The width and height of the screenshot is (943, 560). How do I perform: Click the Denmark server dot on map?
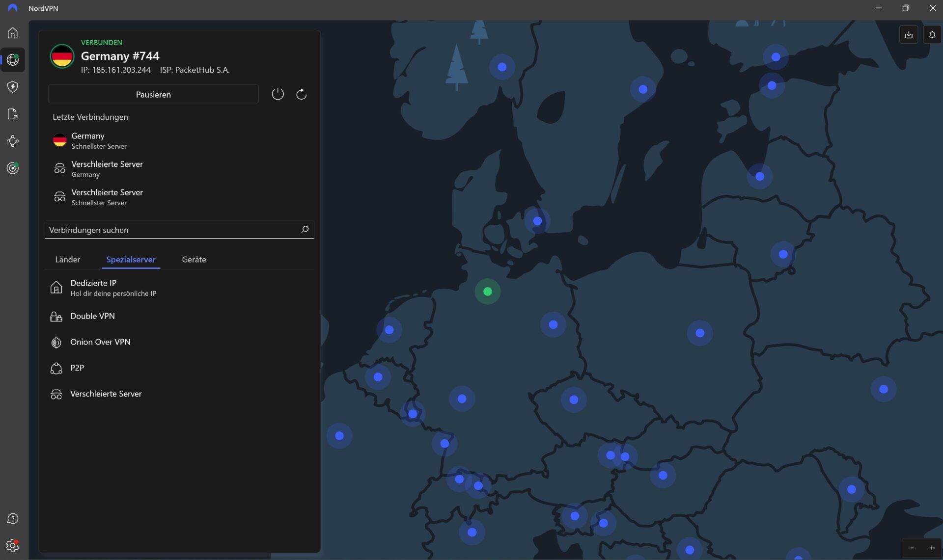point(537,221)
